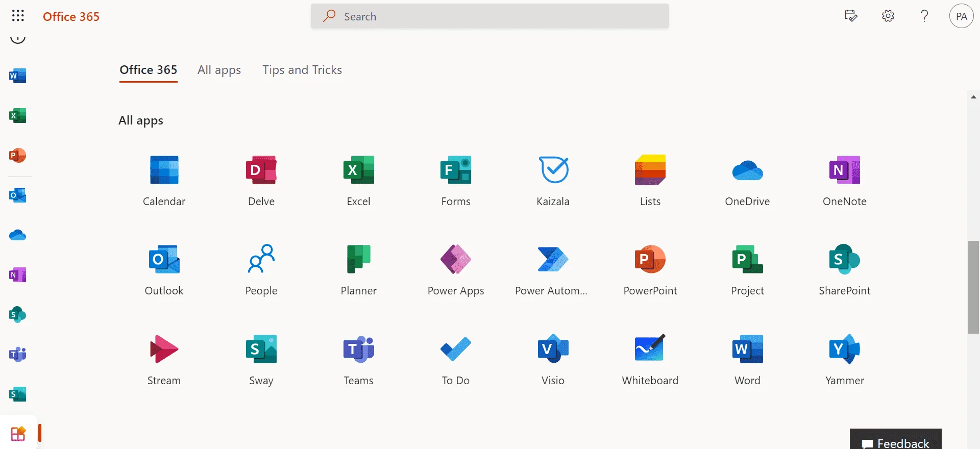Open Power Apps
Viewport: 980px width, 449px height.
(456, 270)
